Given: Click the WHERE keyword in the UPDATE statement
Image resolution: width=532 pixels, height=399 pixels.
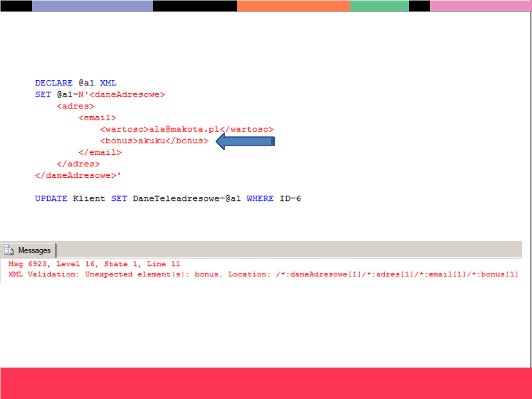Looking at the screenshot, I should click(x=260, y=199).
